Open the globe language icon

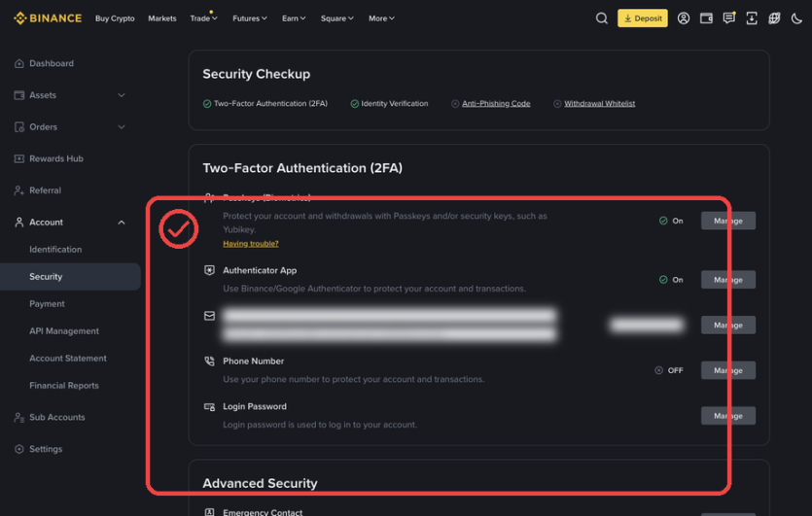(x=774, y=18)
